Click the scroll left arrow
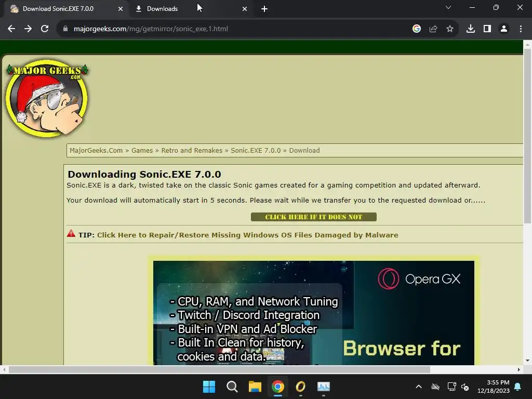Image resolution: width=532 pixels, height=399 pixels. pos(4,369)
